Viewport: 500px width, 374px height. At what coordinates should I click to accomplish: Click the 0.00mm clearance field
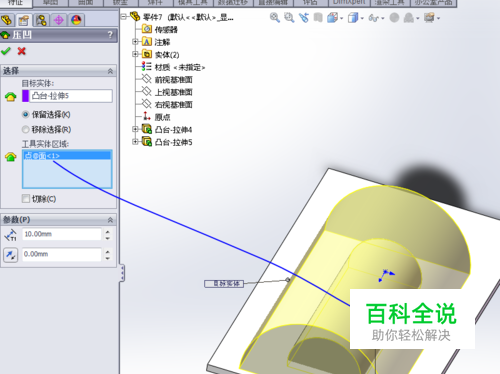(x=62, y=254)
